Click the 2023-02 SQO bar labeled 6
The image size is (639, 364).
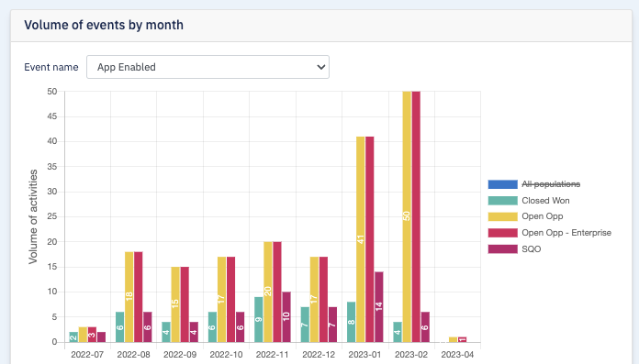point(425,327)
